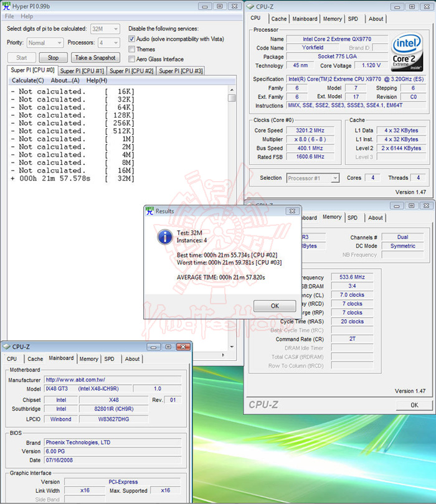The width and height of the screenshot is (436, 504).
Task: Click the Channels Dual value field
Action: coord(402,237)
